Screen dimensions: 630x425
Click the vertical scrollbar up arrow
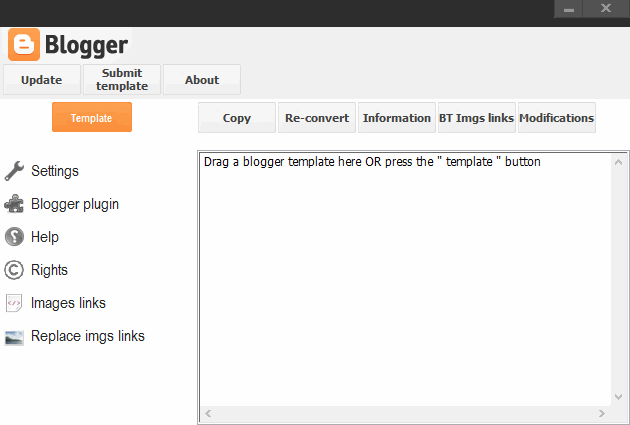618,162
